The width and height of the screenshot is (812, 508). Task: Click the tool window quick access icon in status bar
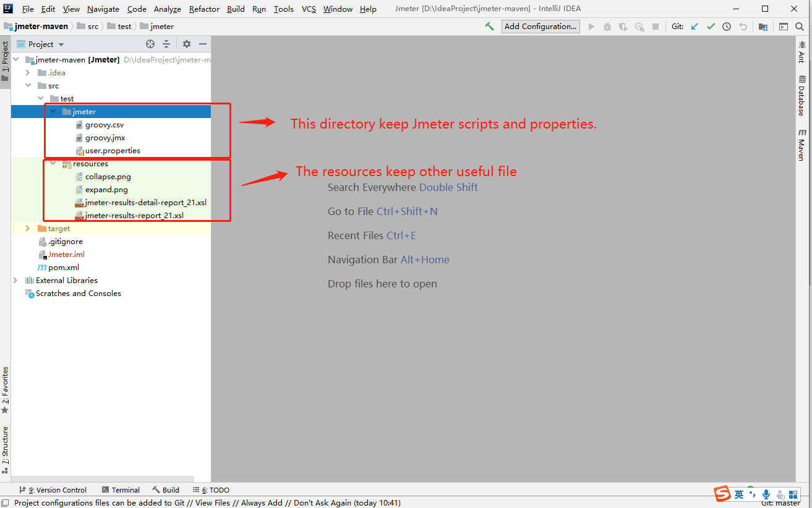click(5, 503)
